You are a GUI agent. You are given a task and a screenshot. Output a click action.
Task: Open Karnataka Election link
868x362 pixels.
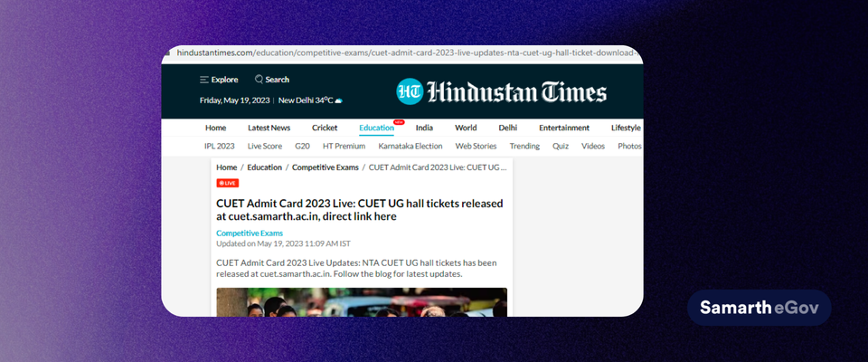pos(410,147)
